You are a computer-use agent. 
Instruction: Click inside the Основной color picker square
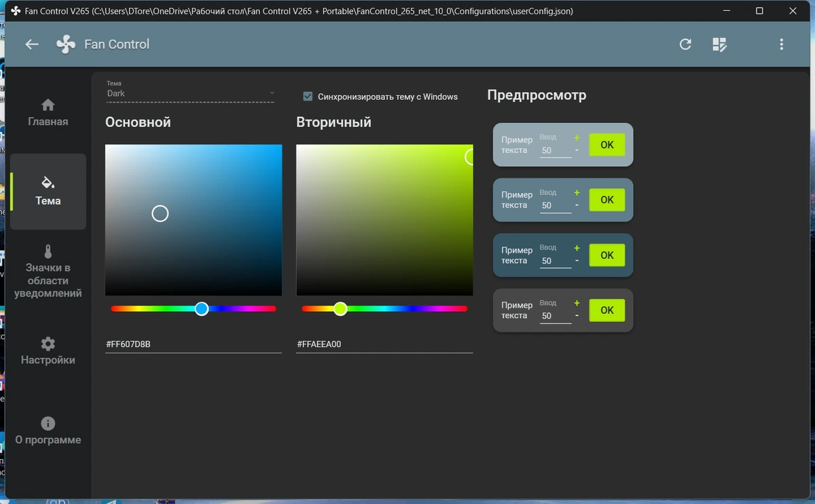tap(194, 220)
